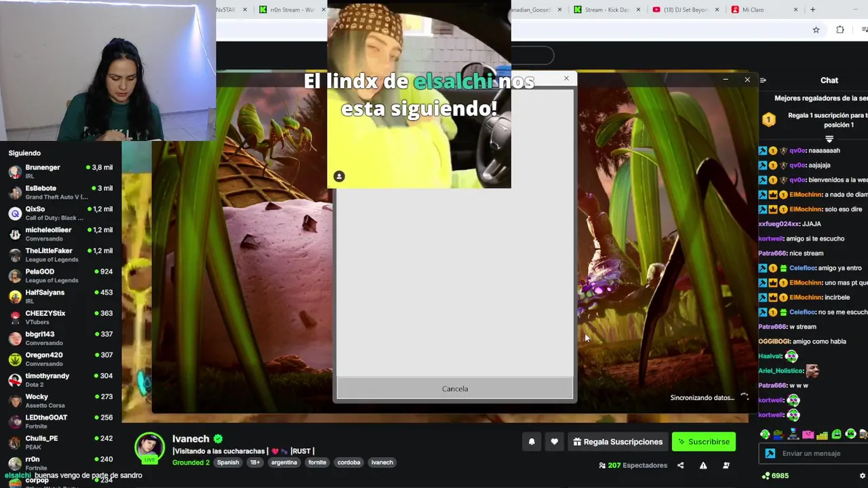Image resolution: width=868 pixels, height=488 pixels.
Task: Open the share stream icon
Action: pos(680,466)
